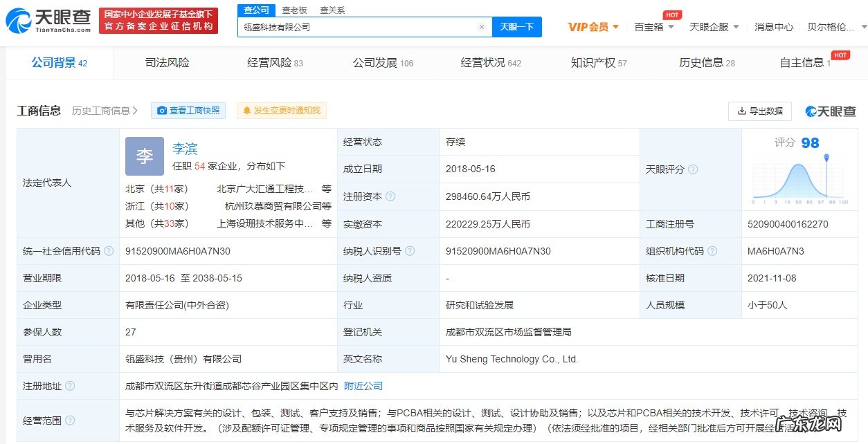
Task: Open the 百宝箱 dropdown menu
Action: (x=649, y=26)
